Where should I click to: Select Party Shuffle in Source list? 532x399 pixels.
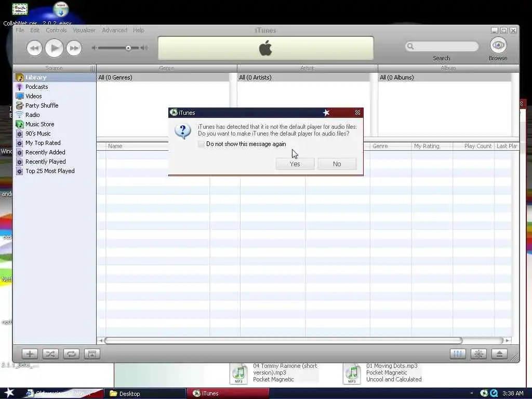[55, 105]
